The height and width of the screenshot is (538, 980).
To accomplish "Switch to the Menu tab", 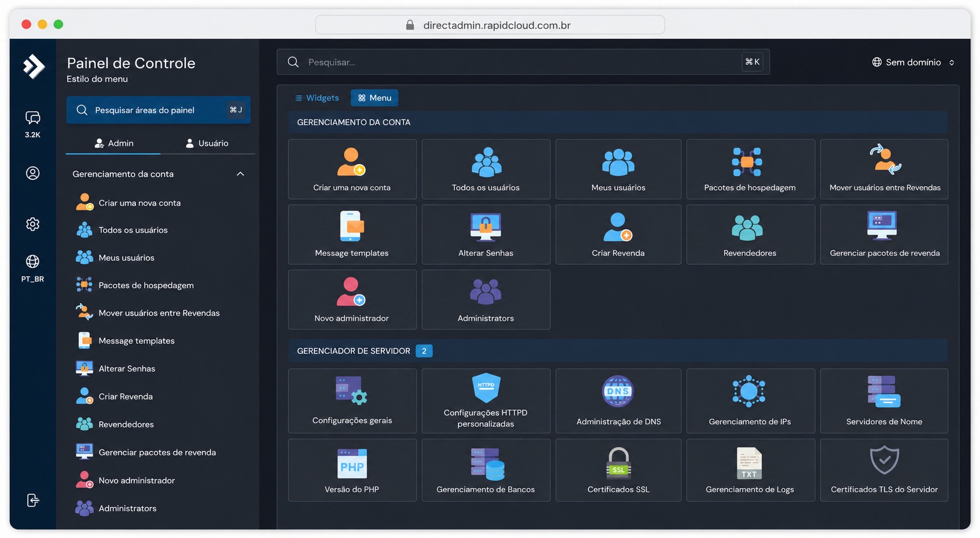I will point(375,98).
